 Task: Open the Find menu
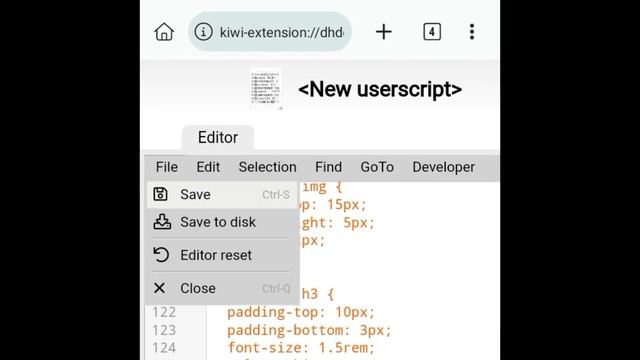(x=328, y=167)
